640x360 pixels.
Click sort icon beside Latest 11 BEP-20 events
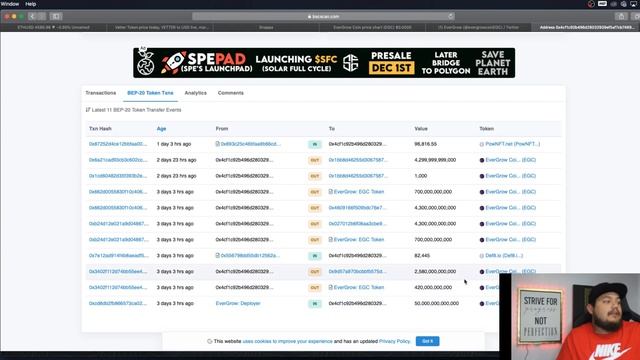coord(88,110)
